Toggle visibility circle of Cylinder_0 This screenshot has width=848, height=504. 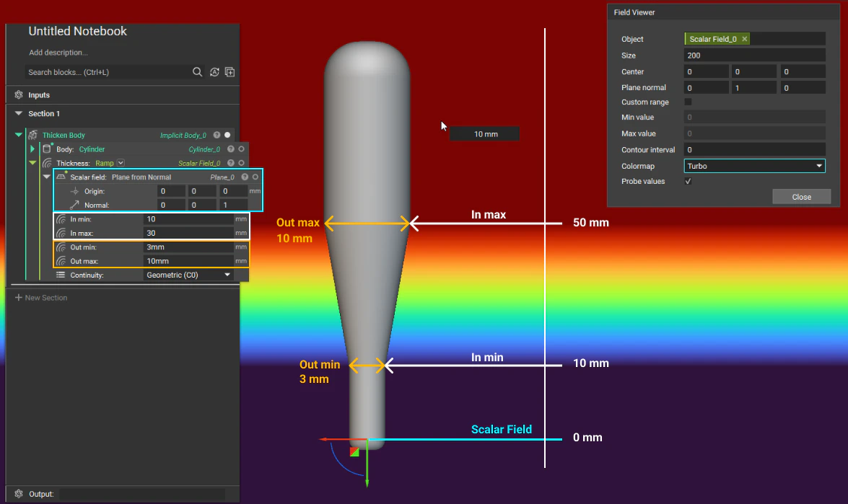241,149
